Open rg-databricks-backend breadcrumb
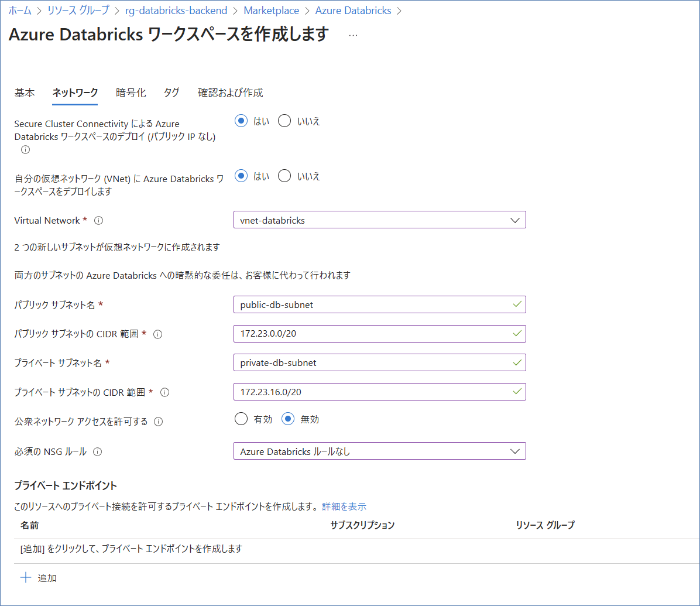This screenshot has width=700, height=606. pos(176,11)
